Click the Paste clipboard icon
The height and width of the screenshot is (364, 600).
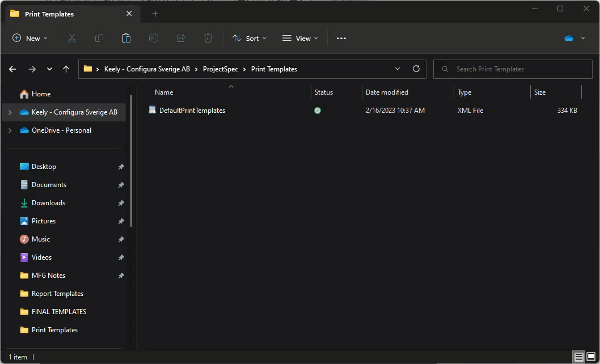coord(126,39)
